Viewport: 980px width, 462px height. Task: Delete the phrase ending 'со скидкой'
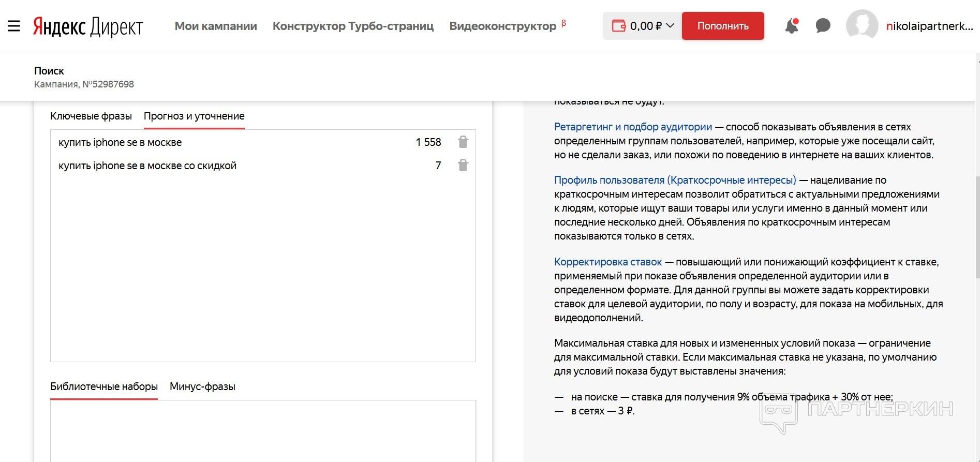click(463, 165)
